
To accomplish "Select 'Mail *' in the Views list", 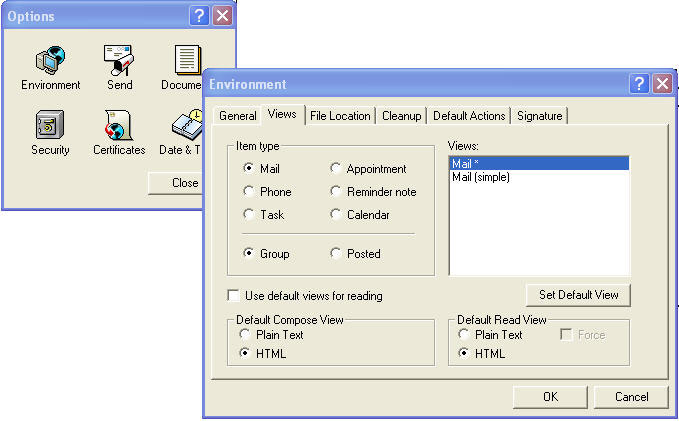I will pos(539,163).
